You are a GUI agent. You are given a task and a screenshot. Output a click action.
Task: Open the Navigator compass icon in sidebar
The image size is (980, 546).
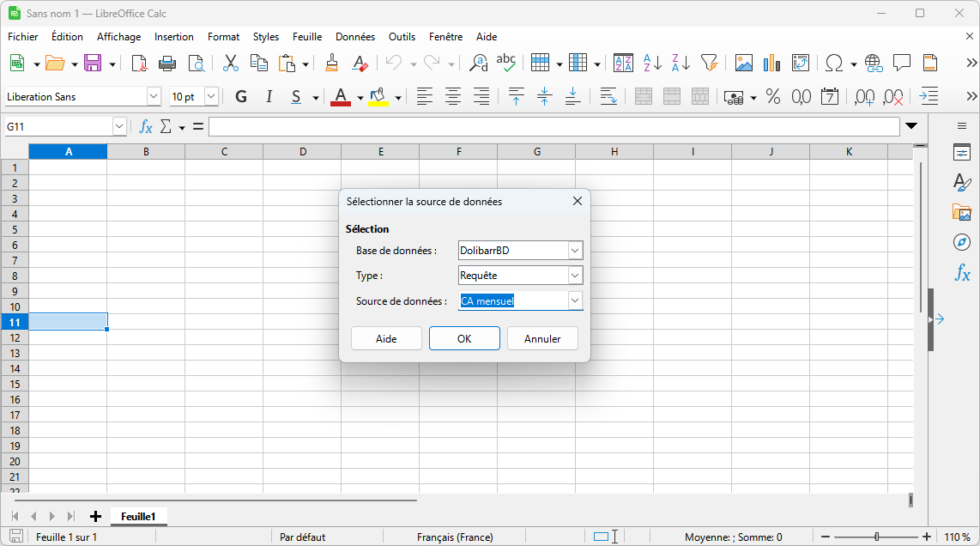coord(962,242)
